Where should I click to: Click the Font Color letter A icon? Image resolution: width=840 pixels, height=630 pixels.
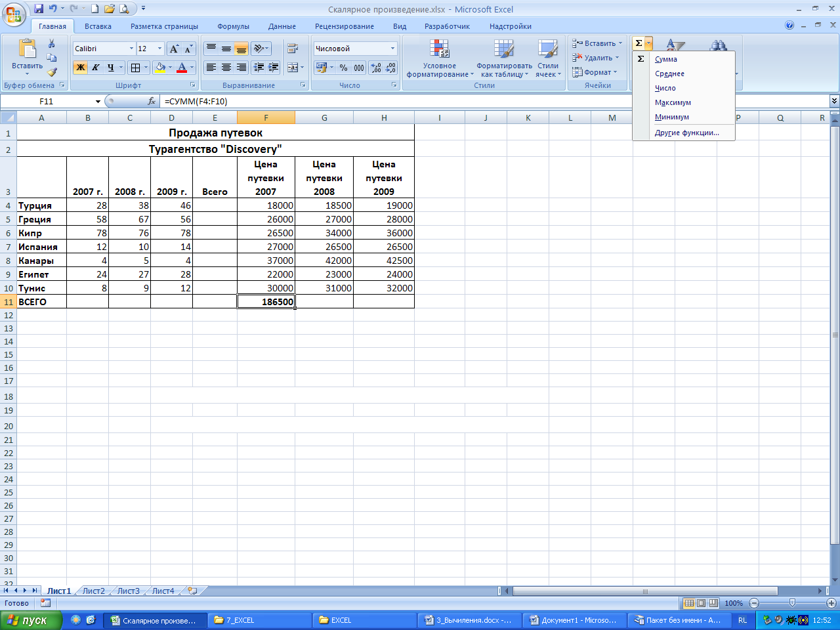pyautogui.click(x=182, y=68)
